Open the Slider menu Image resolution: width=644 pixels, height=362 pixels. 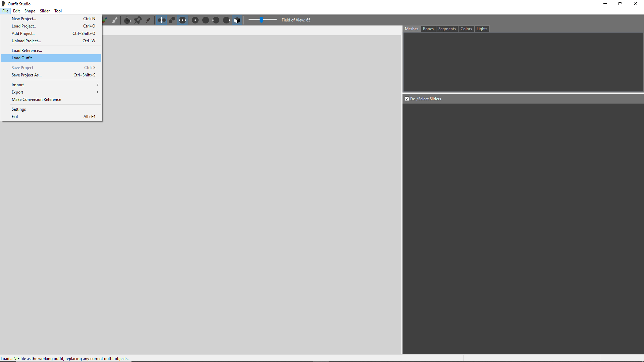coord(45,11)
